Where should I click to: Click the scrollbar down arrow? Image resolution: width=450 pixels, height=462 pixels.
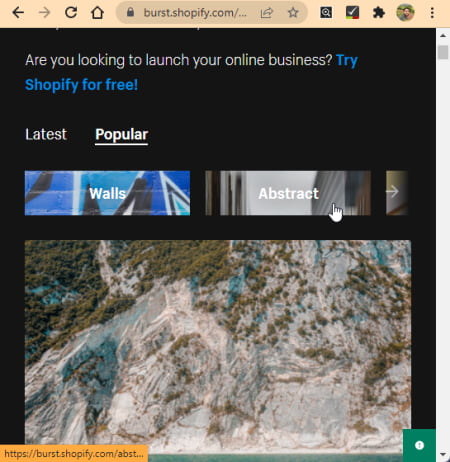(x=443, y=454)
